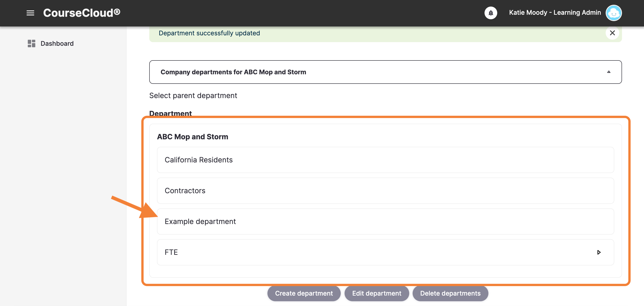Image resolution: width=644 pixels, height=306 pixels.
Task: Click the Delete departments button
Action: click(450, 293)
